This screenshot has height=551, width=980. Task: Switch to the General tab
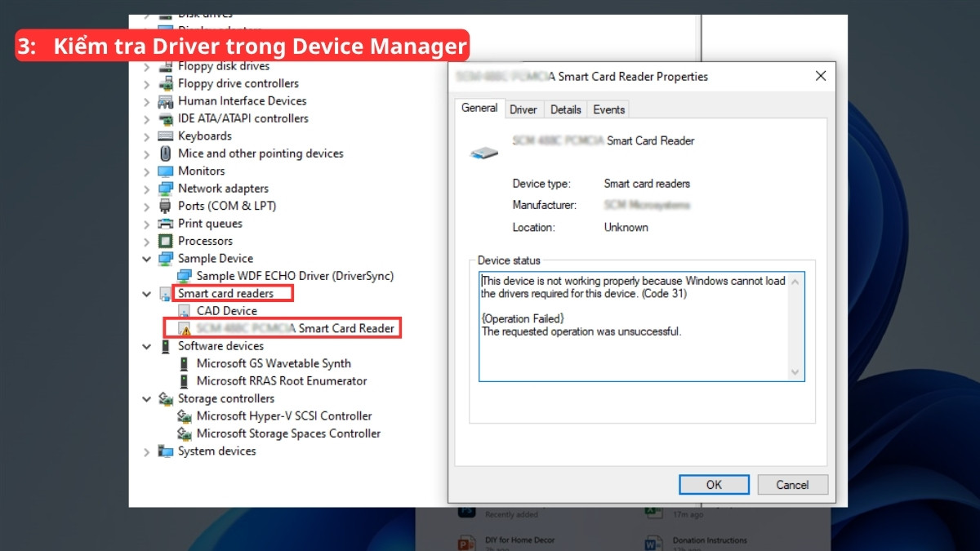(479, 108)
